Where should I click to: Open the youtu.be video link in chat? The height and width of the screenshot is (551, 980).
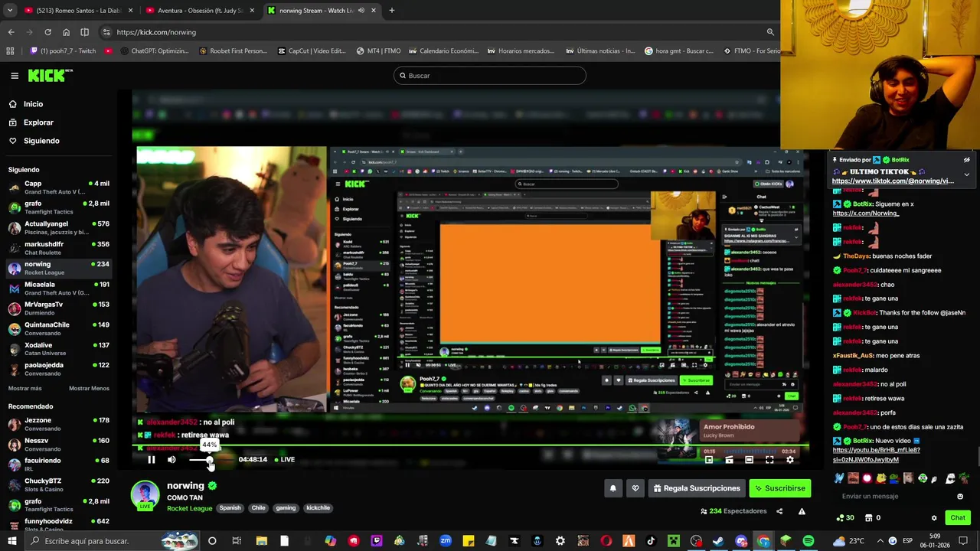point(876,455)
